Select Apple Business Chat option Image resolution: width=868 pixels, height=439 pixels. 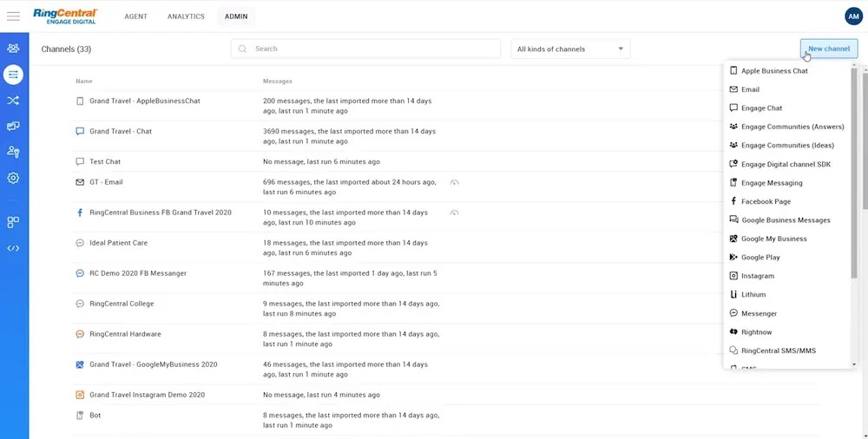pyautogui.click(x=774, y=70)
